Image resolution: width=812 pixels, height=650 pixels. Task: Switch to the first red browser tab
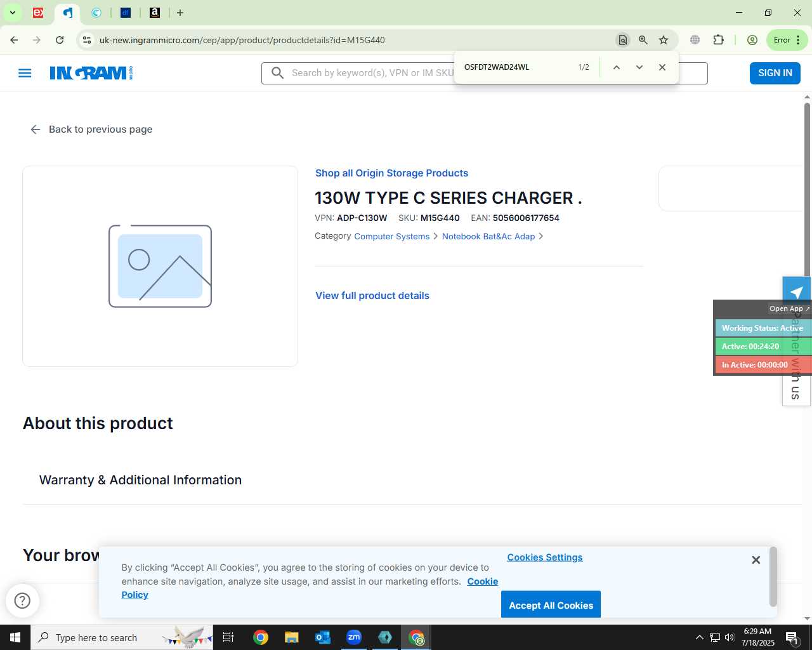(x=38, y=13)
